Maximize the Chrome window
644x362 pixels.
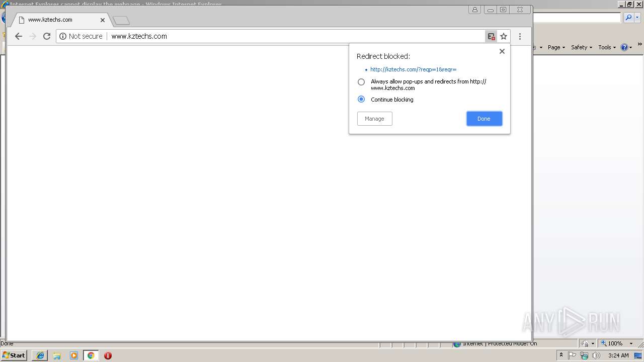(x=503, y=10)
